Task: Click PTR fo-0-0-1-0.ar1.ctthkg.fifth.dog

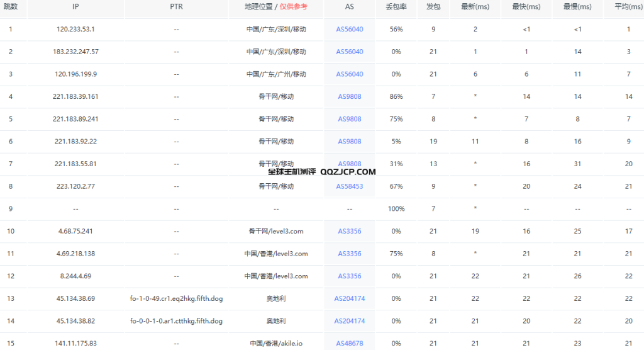Action: click(x=176, y=321)
